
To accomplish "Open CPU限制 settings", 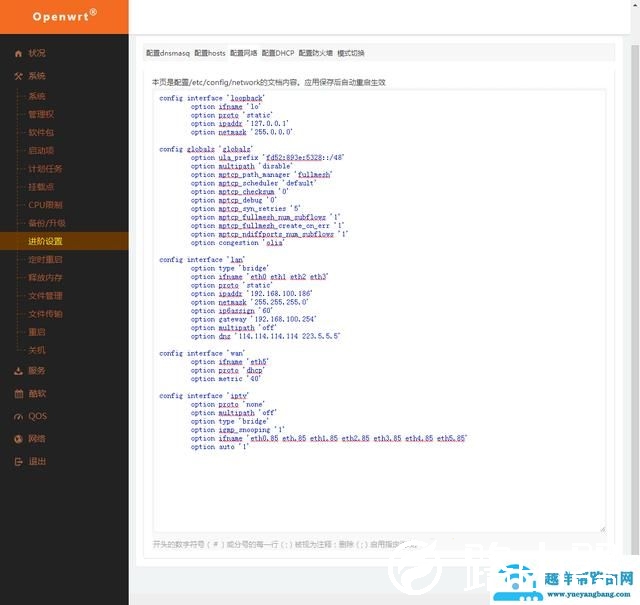I will tap(45, 205).
